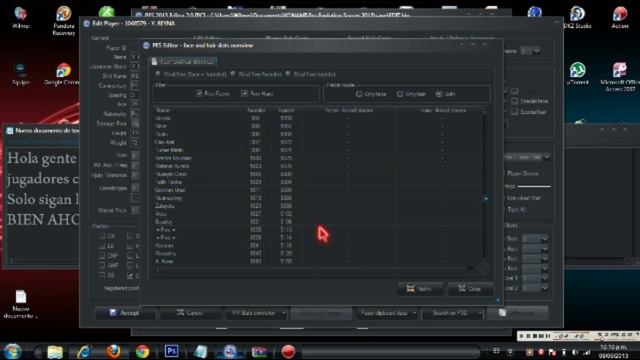Open the DKZ Studio desktop icon
The height and width of the screenshot is (360, 640).
point(577,18)
